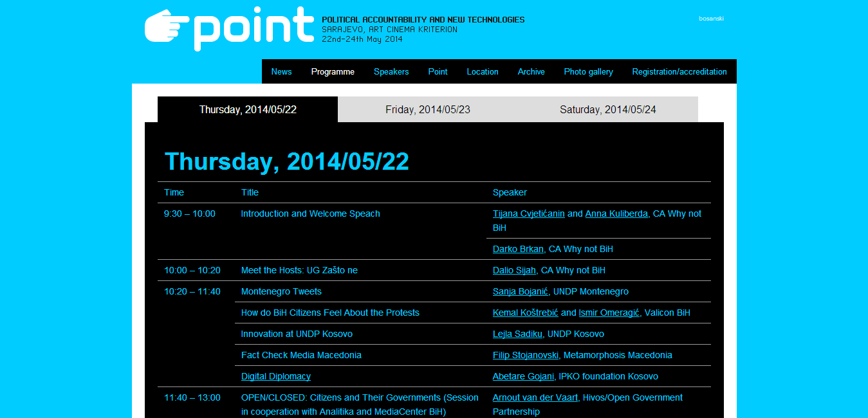
Task: Click the Programme menu item
Action: pyautogui.click(x=333, y=71)
